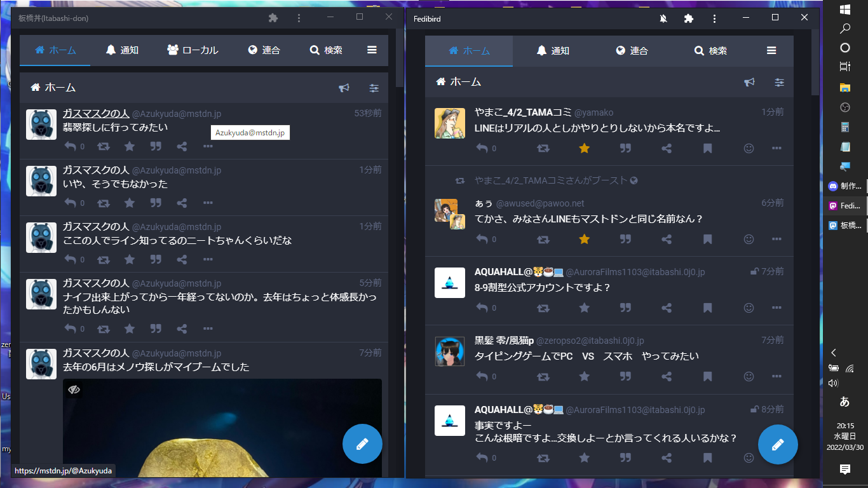Boost the post 翡翠探しに行ってみたい

click(x=103, y=146)
